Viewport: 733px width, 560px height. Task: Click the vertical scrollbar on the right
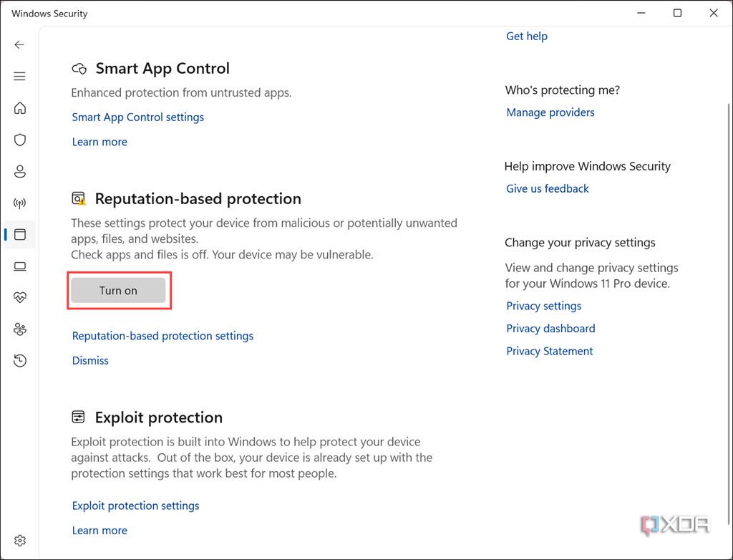click(x=728, y=215)
